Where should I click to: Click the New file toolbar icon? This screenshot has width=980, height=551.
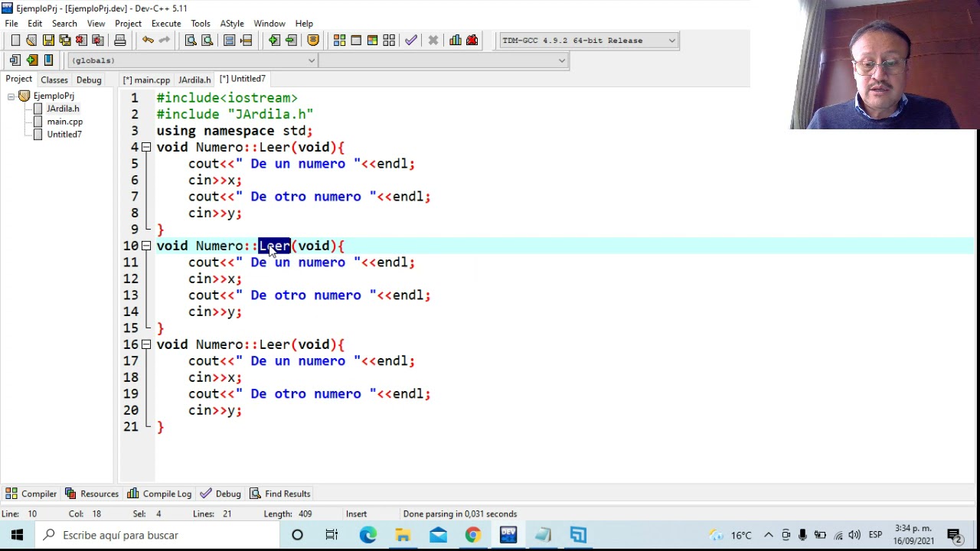click(15, 41)
